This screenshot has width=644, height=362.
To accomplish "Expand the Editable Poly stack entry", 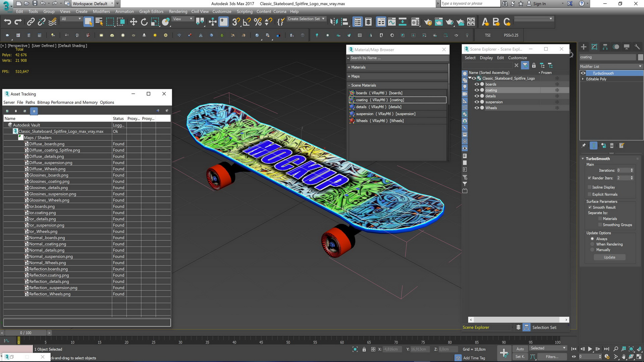I will [x=583, y=79].
